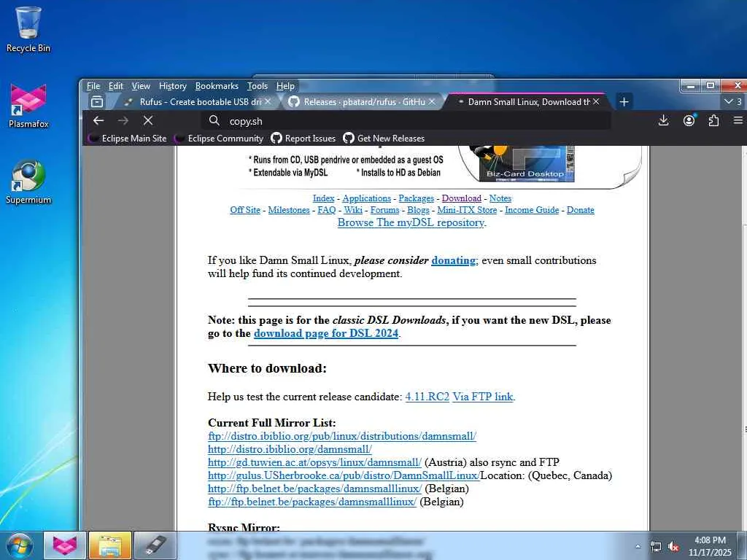Follow the Notes link

click(500, 198)
